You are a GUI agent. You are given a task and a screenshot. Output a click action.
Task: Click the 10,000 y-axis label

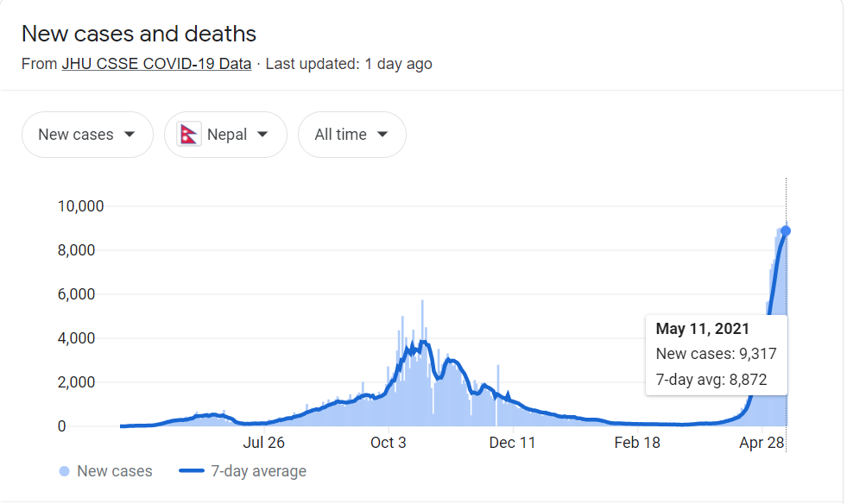80,206
